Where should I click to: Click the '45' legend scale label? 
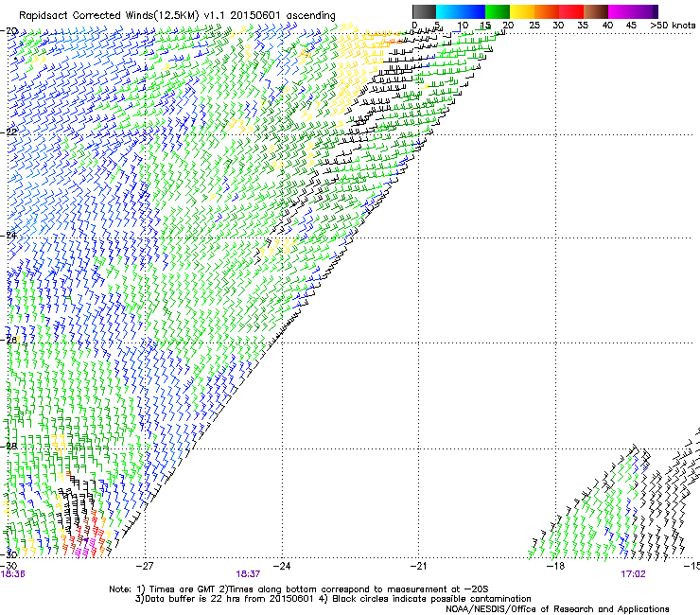click(x=631, y=26)
